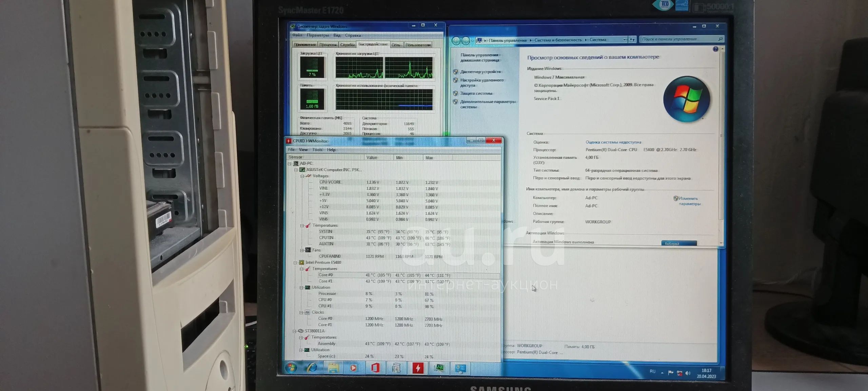
Task: Switch to Сеть tab in Task Manager
Action: [396, 45]
